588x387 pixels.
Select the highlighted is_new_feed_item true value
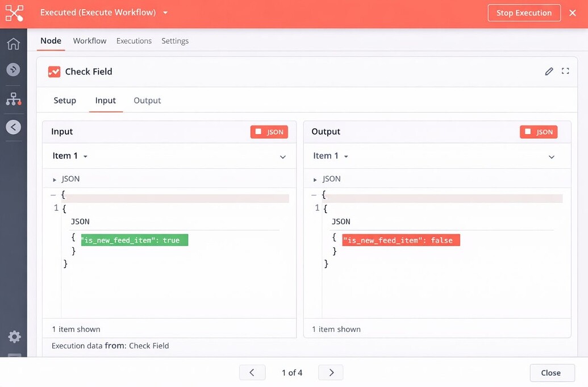point(134,240)
